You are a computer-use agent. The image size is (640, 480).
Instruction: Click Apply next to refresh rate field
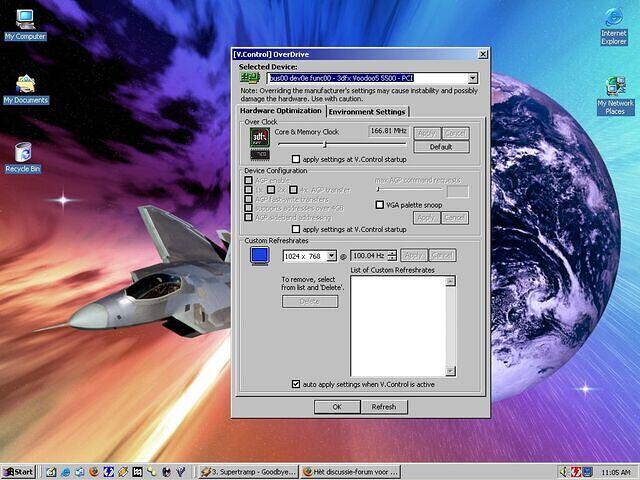(414, 256)
